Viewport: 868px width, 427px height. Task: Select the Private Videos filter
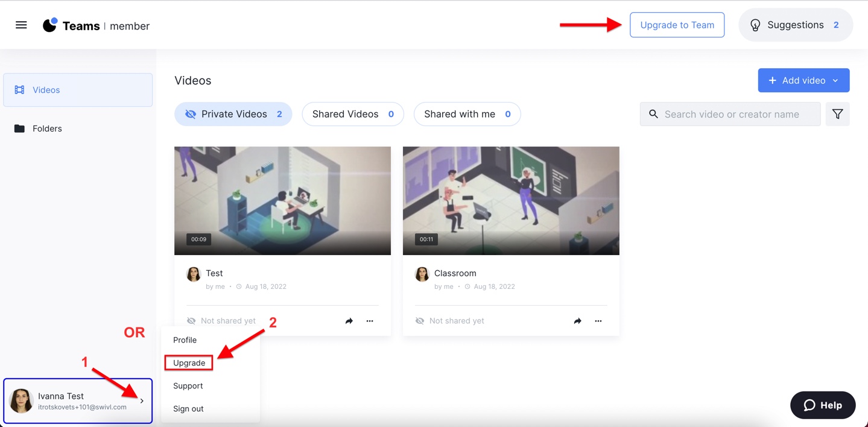click(x=233, y=114)
